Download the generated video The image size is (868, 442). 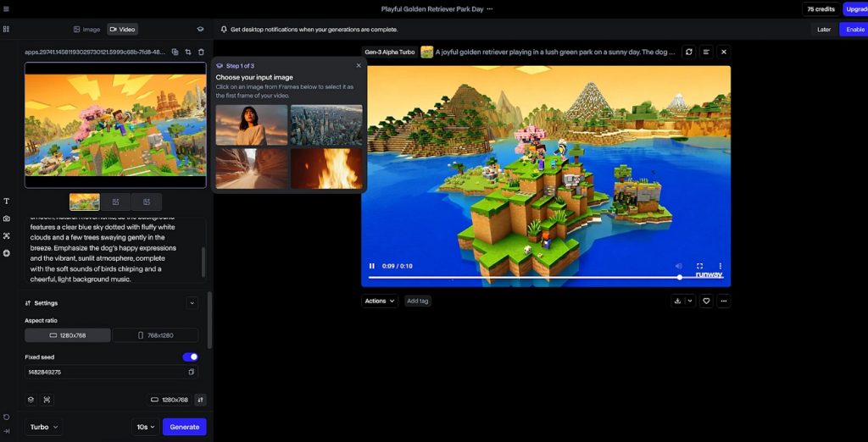[x=677, y=301]
